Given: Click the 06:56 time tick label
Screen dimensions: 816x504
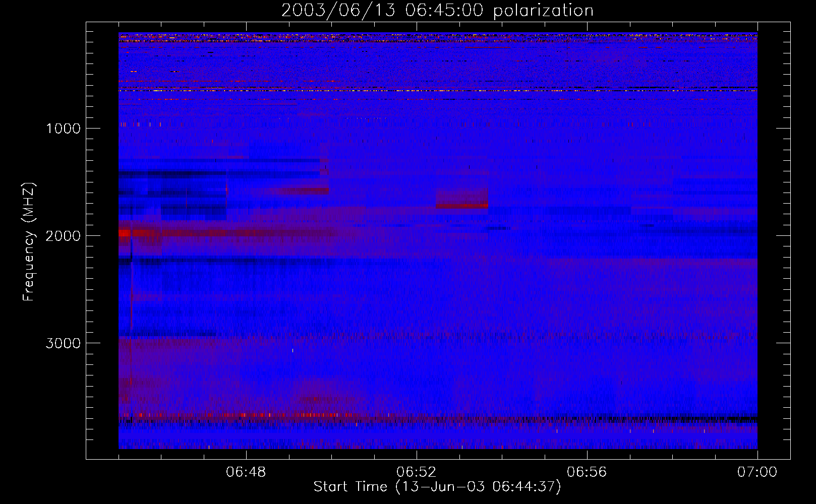Looking at the screenshot, I should coord(587,472).
